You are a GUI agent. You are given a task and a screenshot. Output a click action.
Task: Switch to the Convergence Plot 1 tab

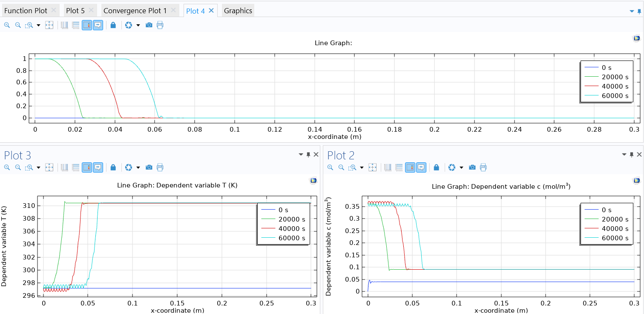tap(135, 11)
